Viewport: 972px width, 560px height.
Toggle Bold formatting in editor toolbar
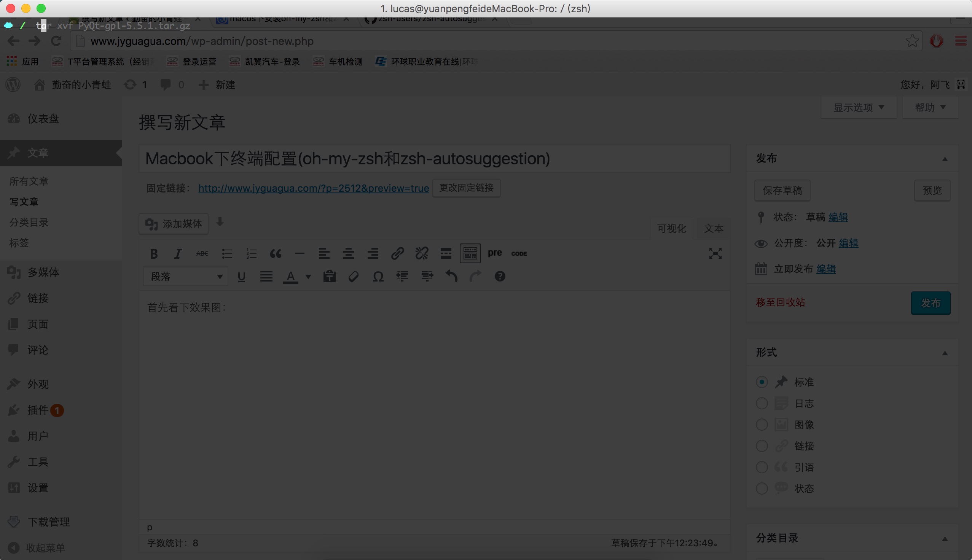tap(154, 253)
